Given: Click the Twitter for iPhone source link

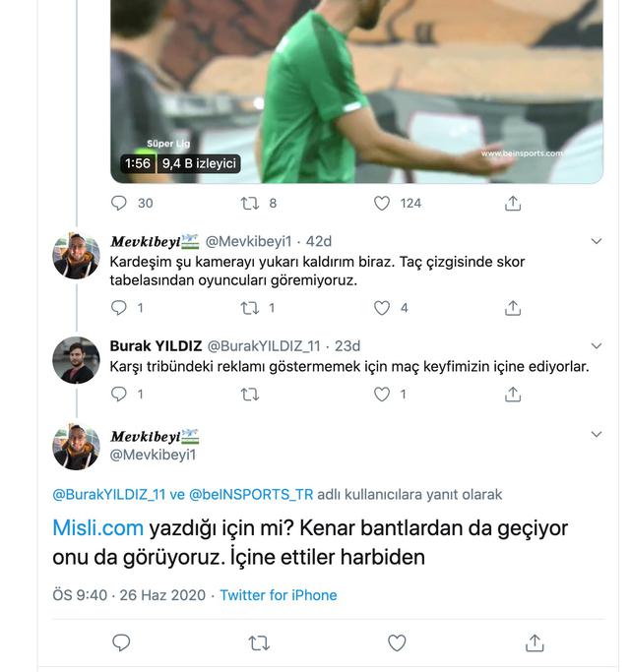Looking at the screenshot, I should point(278,595).
